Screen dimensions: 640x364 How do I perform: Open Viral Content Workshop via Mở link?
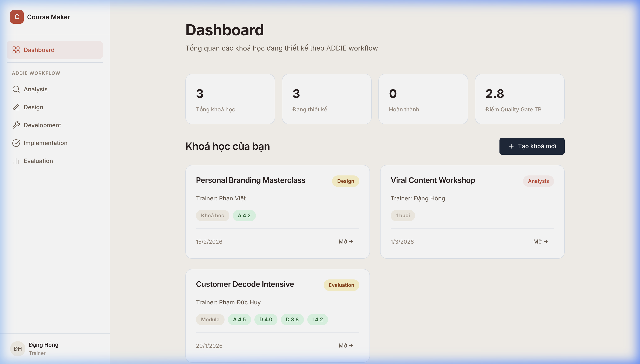click(540, 241)
